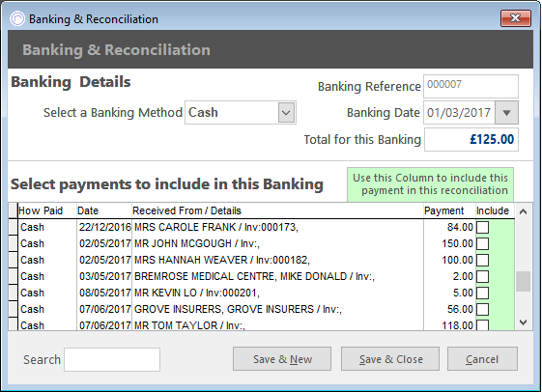Include the Mr Kevin Lo 5.00 payment
This screenshot has height=392, width=542.
tap(482, 293)
